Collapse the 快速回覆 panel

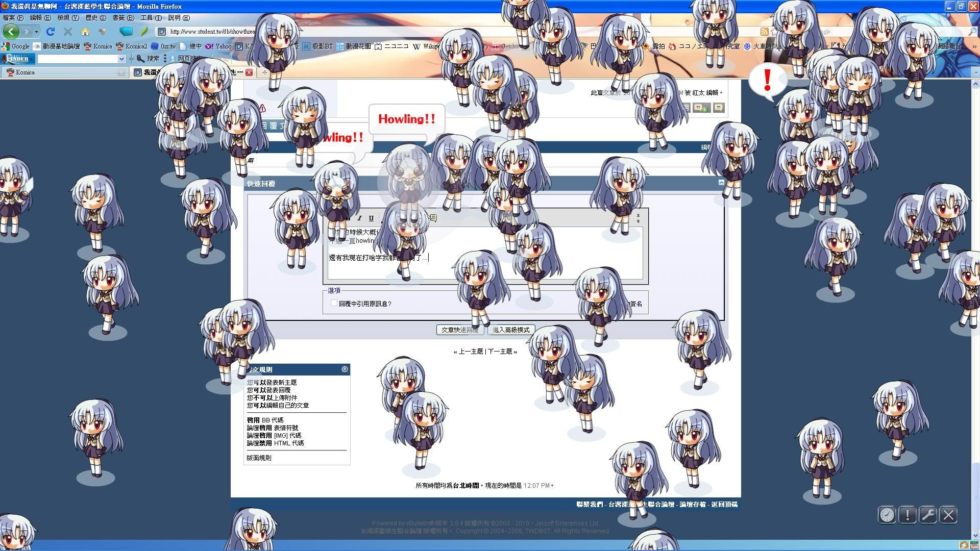(x=721, y=182)
